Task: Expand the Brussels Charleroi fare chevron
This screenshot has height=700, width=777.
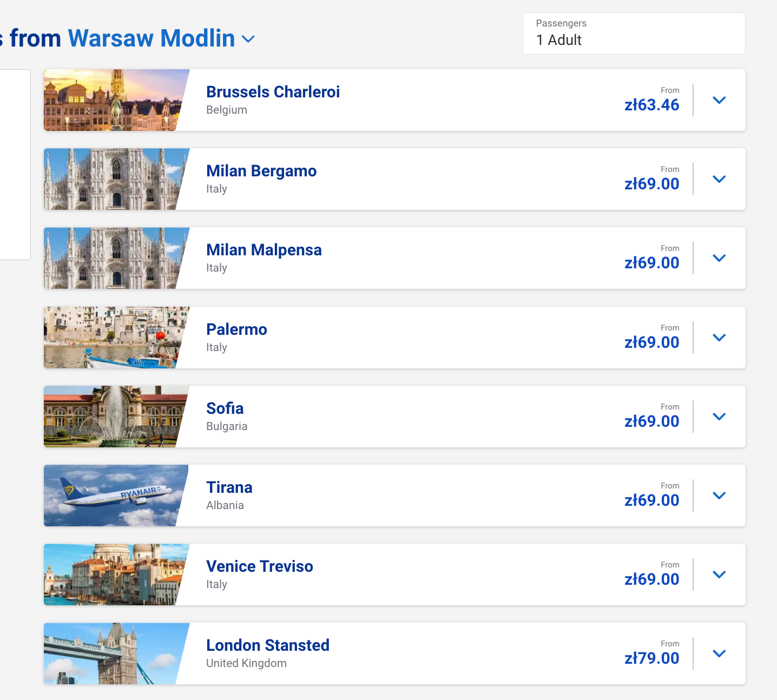Action: pos(719,100)
